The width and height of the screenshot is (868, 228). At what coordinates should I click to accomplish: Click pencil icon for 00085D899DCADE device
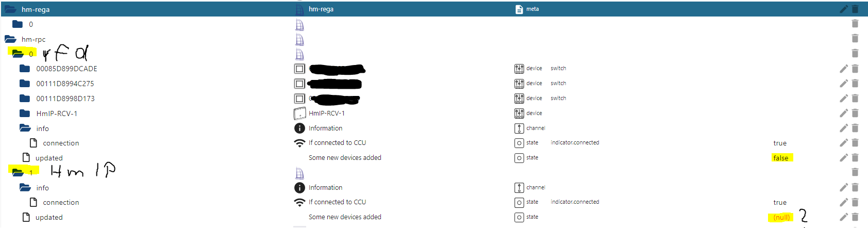click(844, 69)
